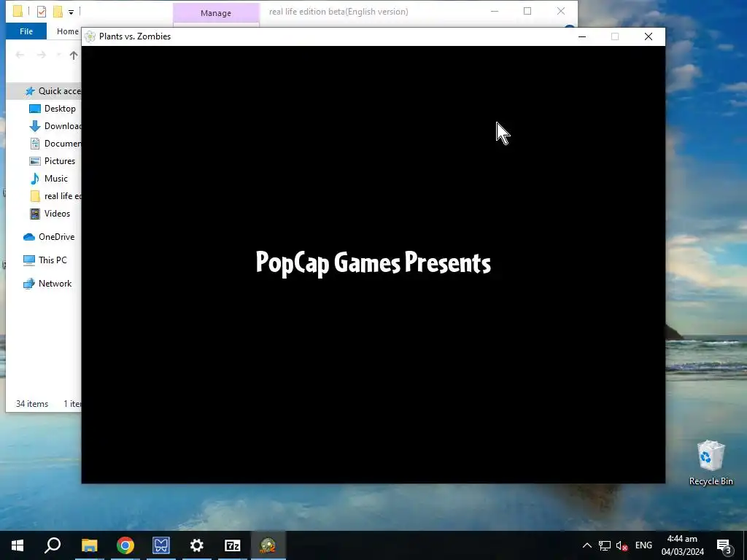Open 7-Zip from the taskbar

(233, 545)
